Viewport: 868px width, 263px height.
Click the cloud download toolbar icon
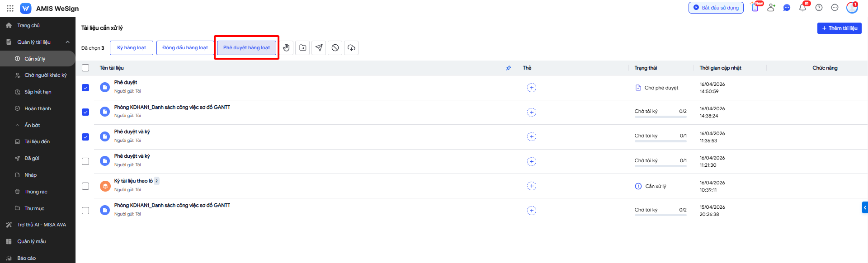(351, 48)
